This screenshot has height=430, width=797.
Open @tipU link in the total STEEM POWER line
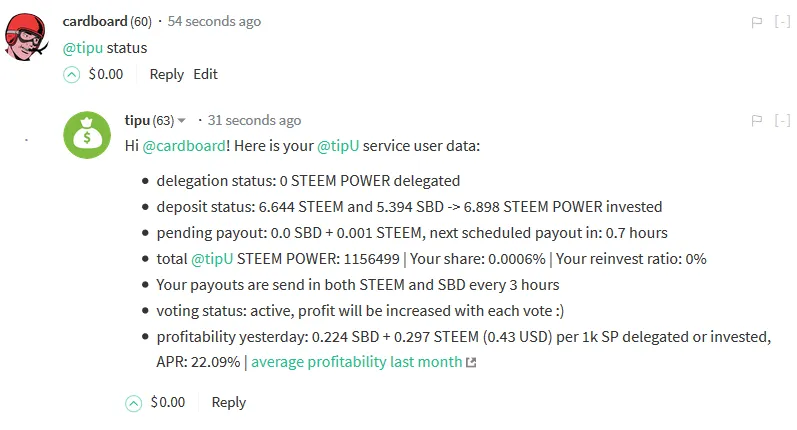[x=212, y=259]
